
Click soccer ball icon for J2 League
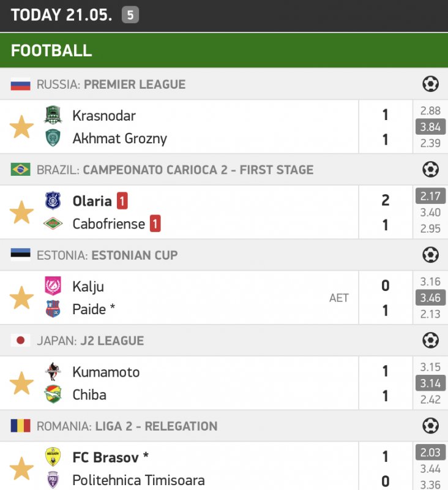[x=431, y=341]
